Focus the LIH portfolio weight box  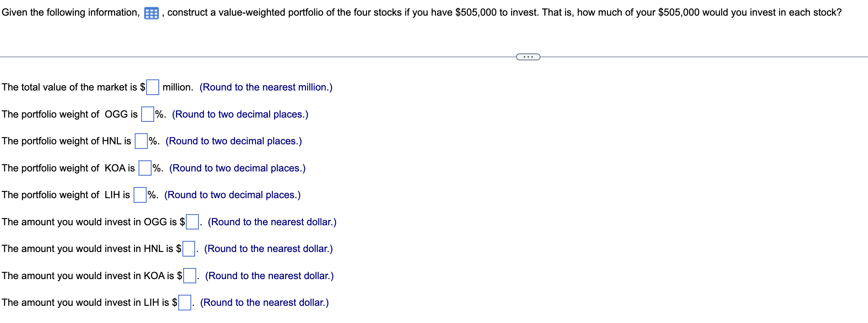coord(140,195)
